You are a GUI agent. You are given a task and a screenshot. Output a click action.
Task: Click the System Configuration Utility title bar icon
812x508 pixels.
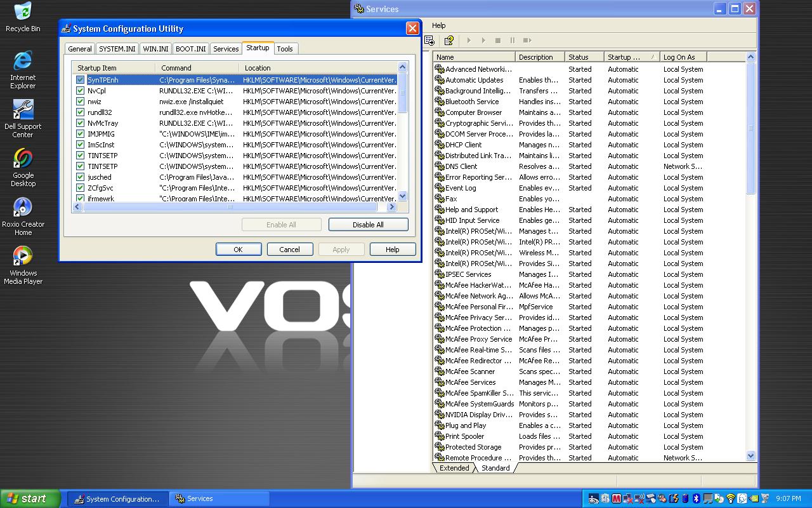coord(67,29)
